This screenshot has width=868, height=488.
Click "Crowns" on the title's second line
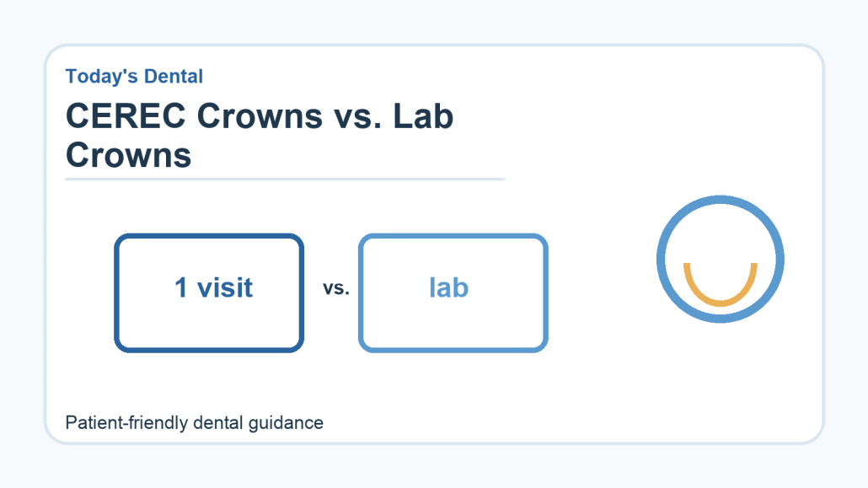click(x=128, y=155)
